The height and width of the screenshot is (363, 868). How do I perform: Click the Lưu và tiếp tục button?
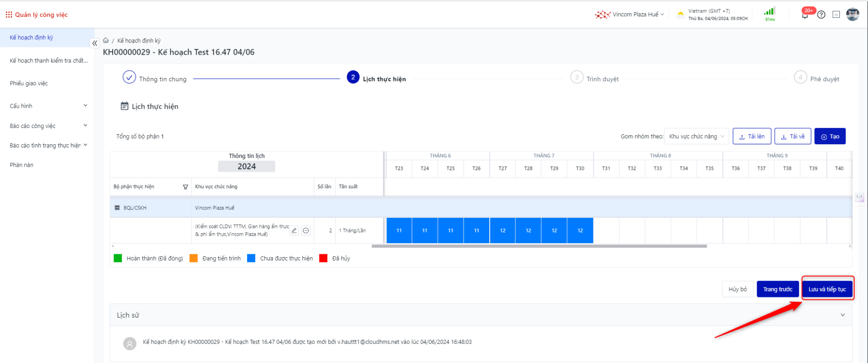(x=827, y=289)
